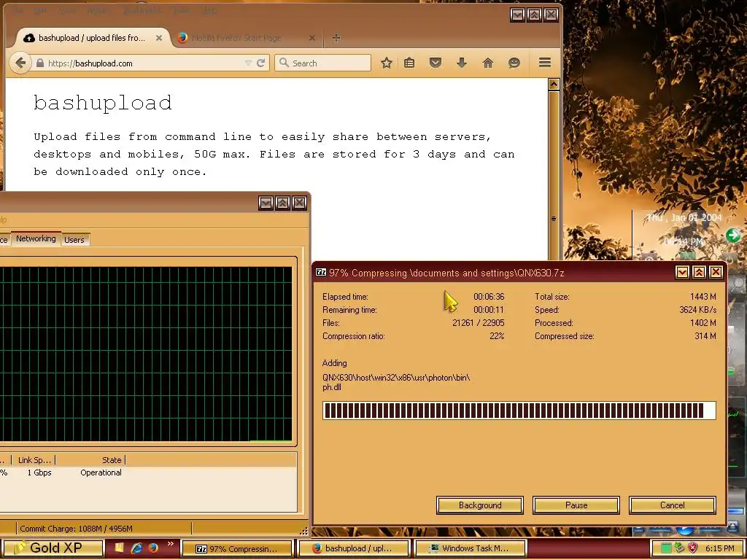
Task: Close the Mozilla Firefox Start Page tab
Action: click(312, 38)
